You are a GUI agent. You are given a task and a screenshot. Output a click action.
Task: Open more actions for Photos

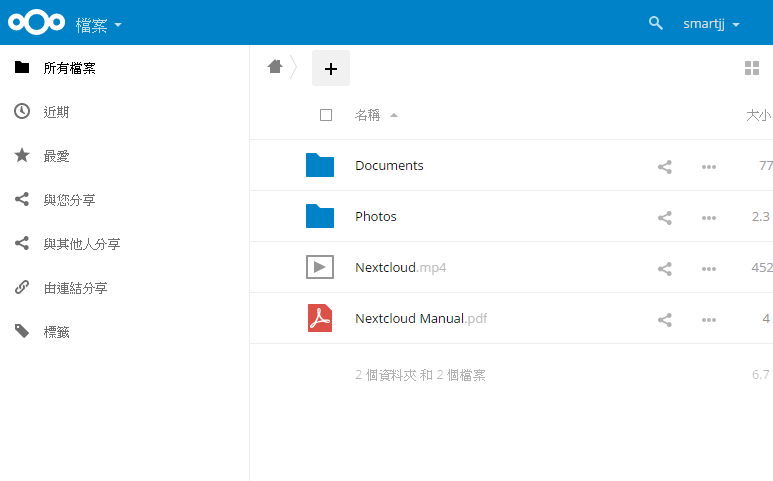coord(709,218)
